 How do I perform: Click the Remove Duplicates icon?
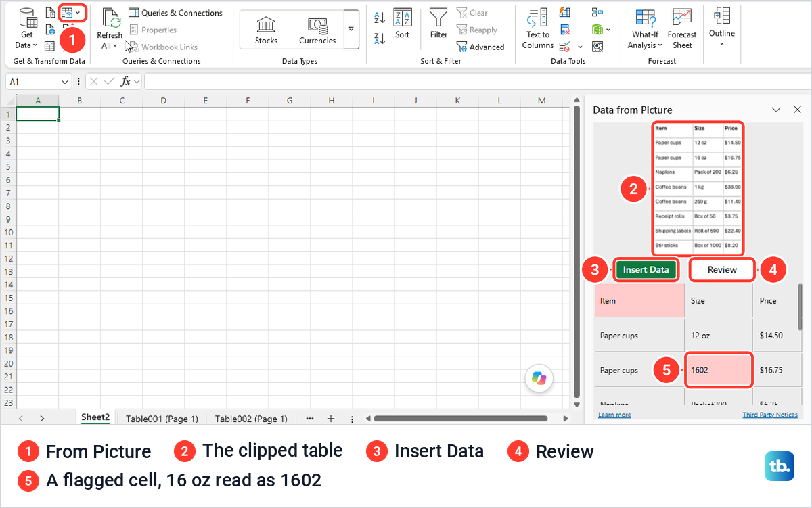565,29
